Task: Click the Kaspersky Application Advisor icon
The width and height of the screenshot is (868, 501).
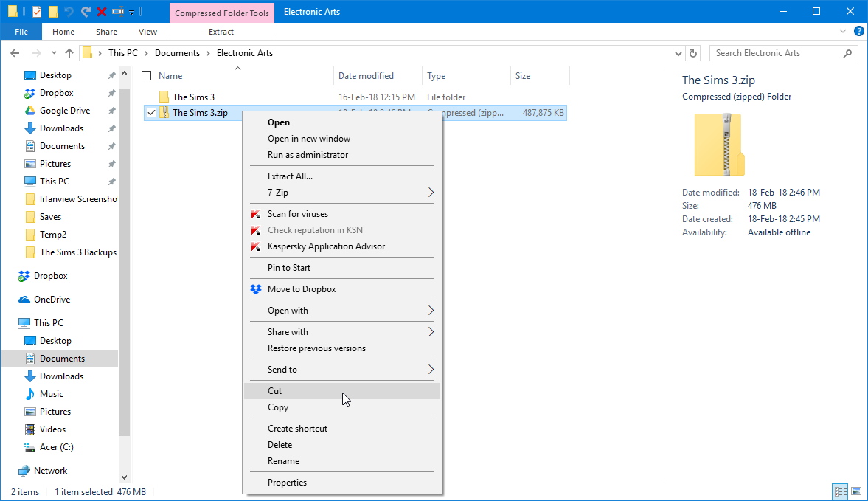Action: (x=256, y=247)
